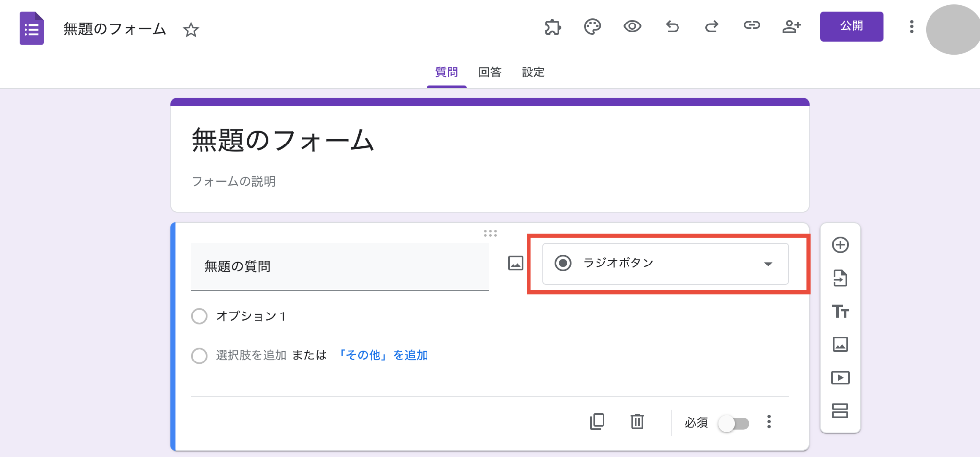The image size is (980, 457).
Task: Click 選択肢を追加 to add option
Action: click(x=251, y=355)
